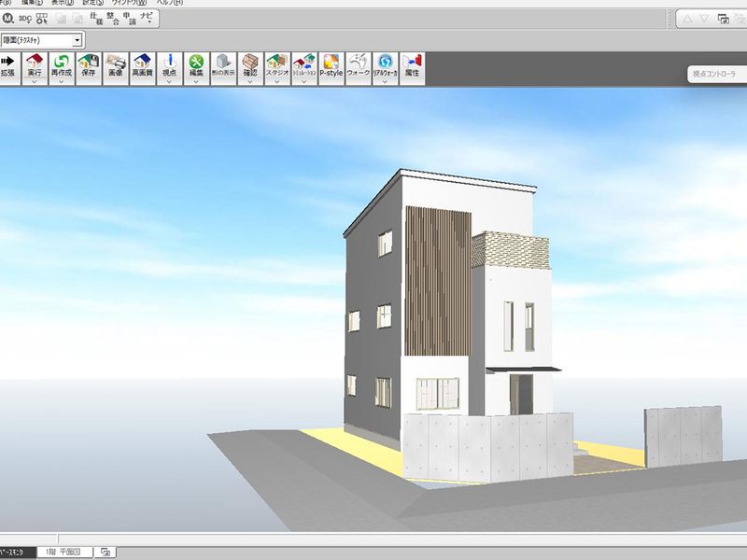Expand the dropdown arrow under スタジオ
Image resolution: width=747 pixels, height=560 pixels.
click(x=277, y=81)
